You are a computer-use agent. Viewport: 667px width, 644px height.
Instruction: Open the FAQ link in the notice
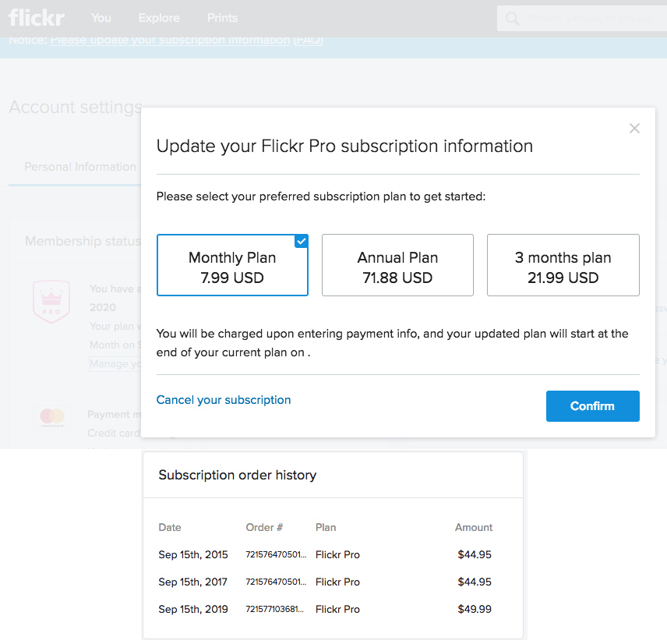[308, 40]
